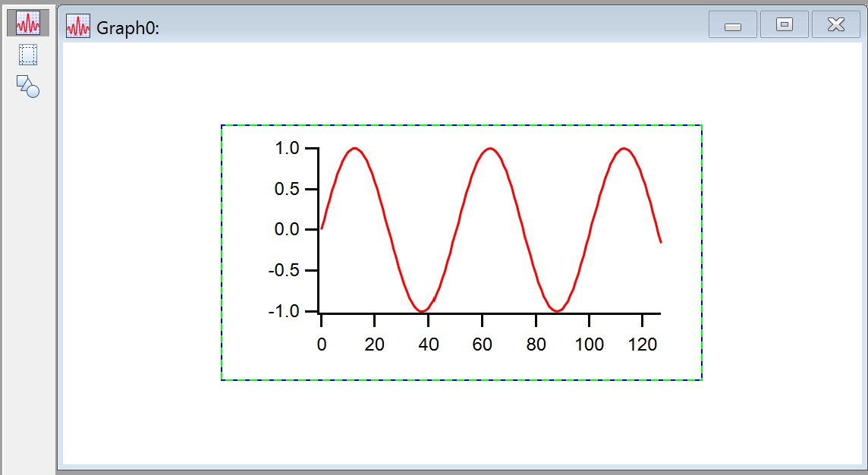Click the 60 tick label on bottom axis

pyautogui.click(x=483, y=344)
